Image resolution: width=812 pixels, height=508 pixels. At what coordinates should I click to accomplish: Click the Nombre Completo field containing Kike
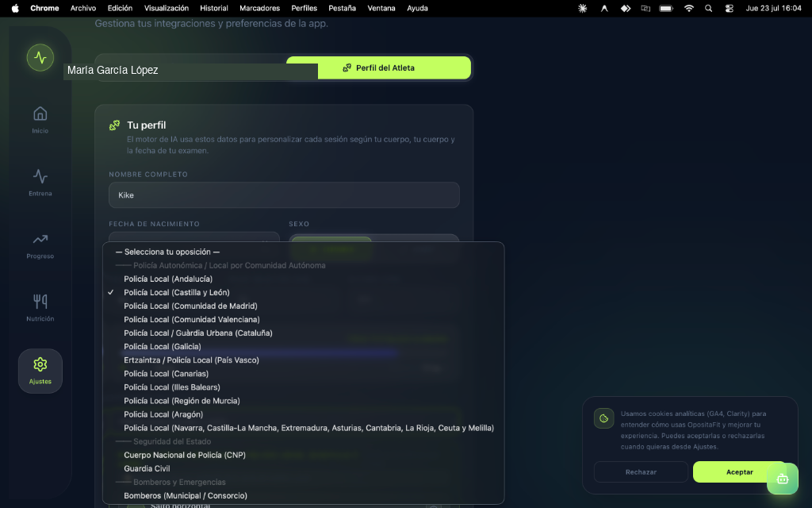284,195
